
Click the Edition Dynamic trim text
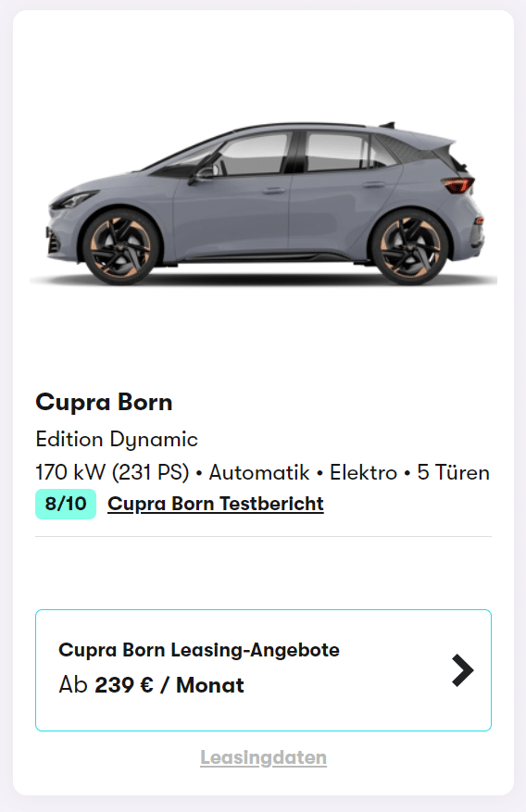[x=117, y=440]
